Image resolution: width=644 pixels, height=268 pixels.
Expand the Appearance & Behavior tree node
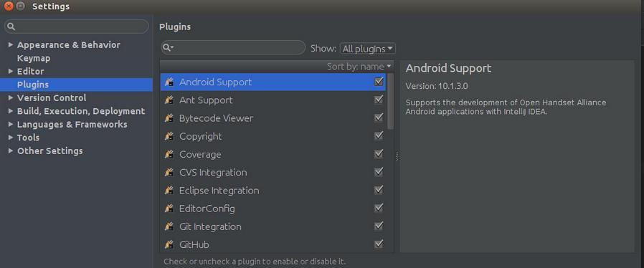point(11,44)
